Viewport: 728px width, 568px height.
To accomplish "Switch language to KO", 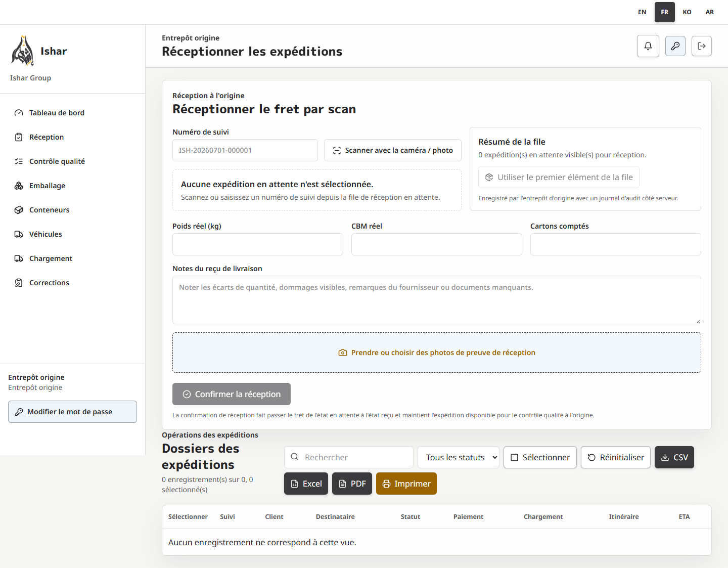I will click(x=687, y=12).
